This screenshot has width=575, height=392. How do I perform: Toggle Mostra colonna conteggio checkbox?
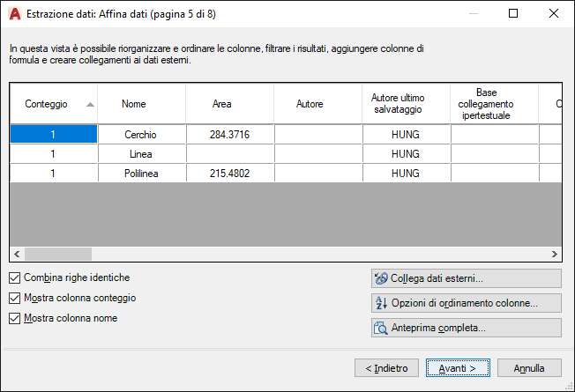[15, 298]
